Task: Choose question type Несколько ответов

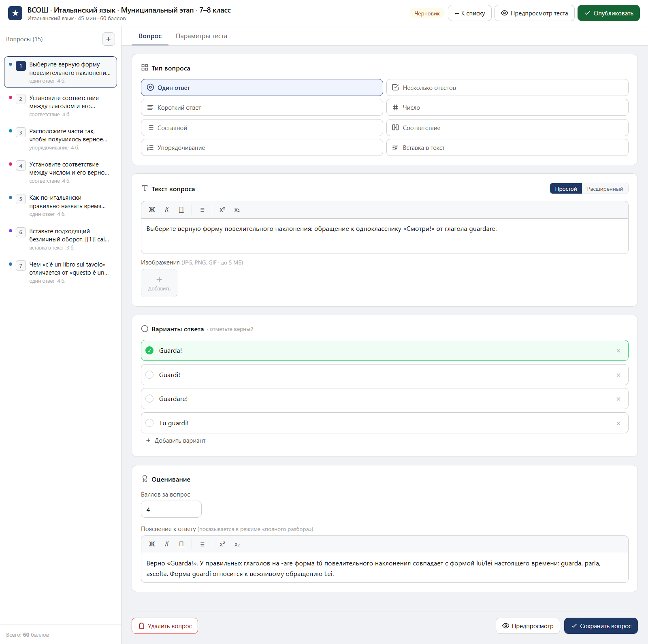Action: pyautogui.click(x=507, y=87)
